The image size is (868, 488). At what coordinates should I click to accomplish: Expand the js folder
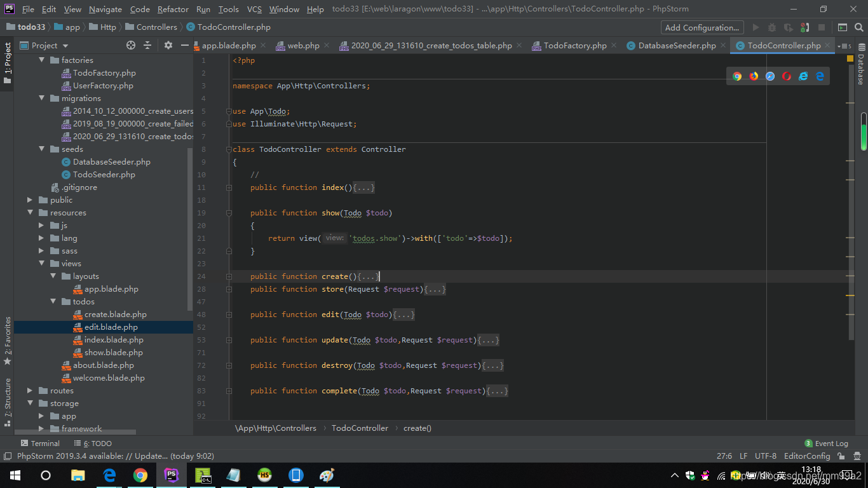click(x=42, y=225)
